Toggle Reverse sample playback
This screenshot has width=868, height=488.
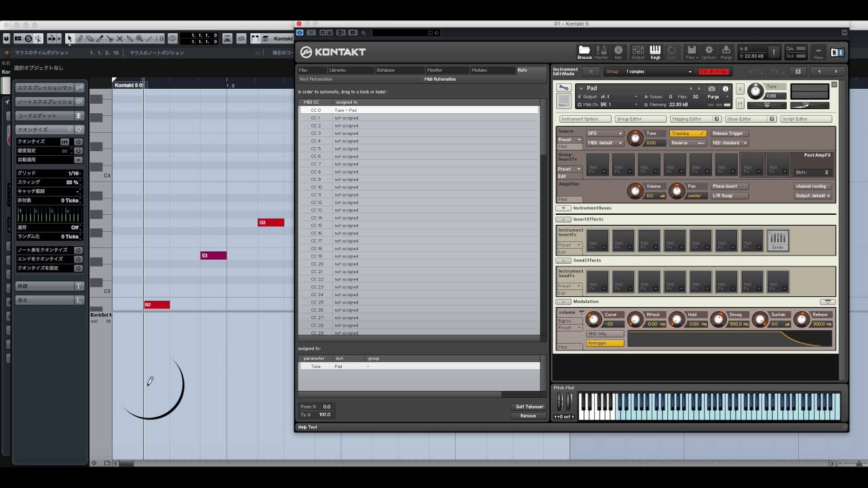click(688, 143)
